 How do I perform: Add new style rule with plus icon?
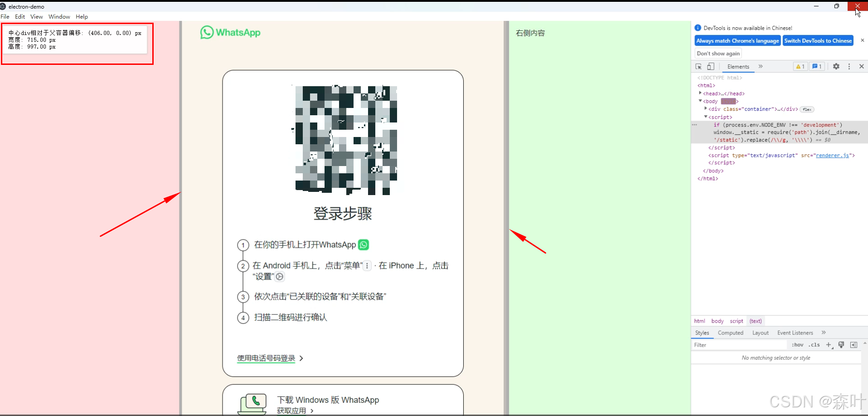pos(829,345)
